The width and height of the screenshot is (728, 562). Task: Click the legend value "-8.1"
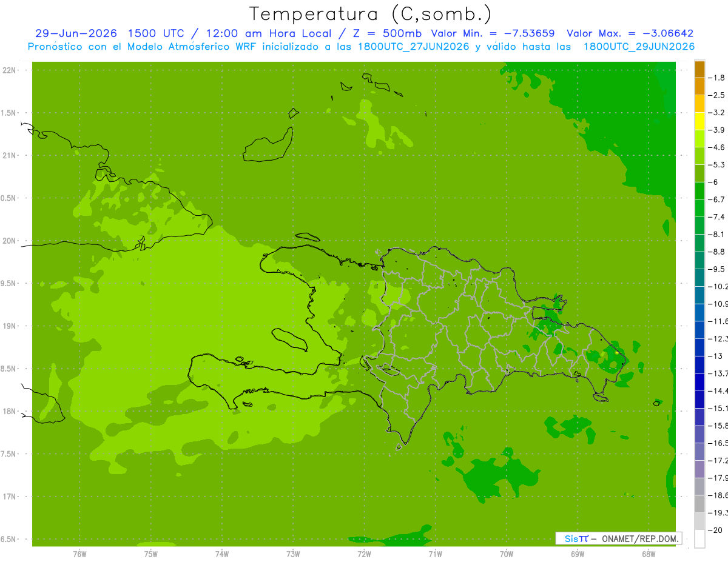click(717, 234)
